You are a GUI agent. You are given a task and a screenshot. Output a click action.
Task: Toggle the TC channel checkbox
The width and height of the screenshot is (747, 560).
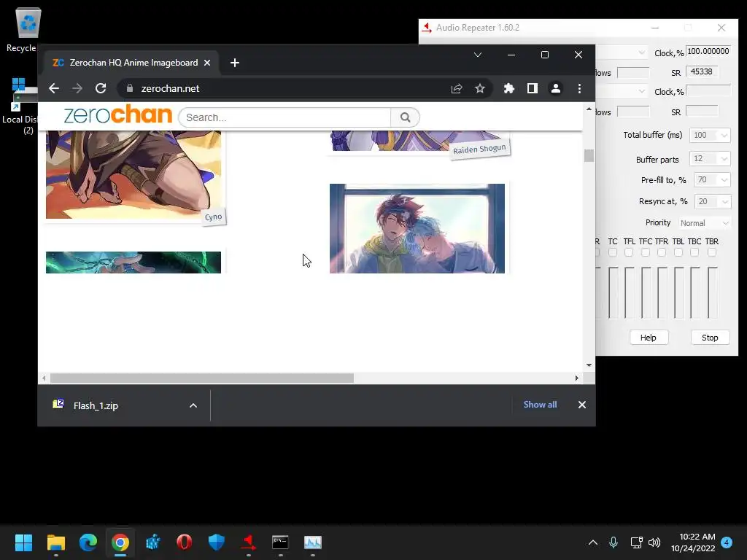point(613,252)
